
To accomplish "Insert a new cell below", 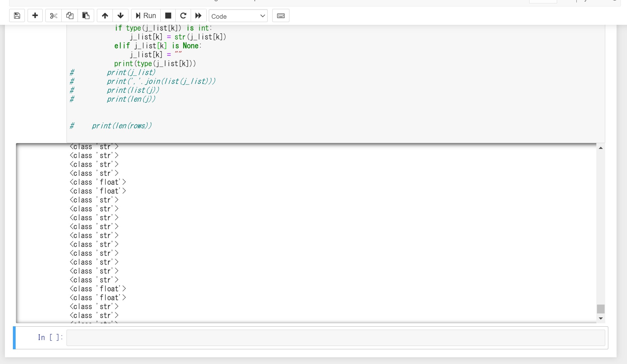I will 35,15.
